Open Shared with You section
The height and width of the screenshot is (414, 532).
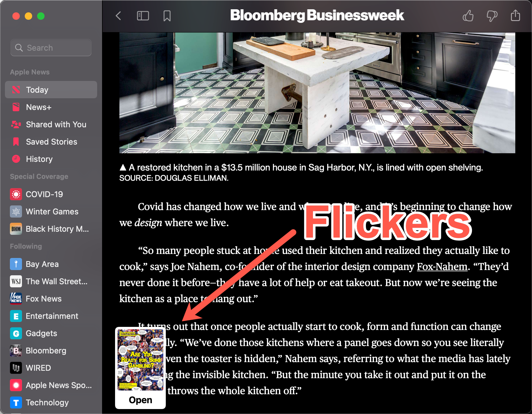point(51,125)
